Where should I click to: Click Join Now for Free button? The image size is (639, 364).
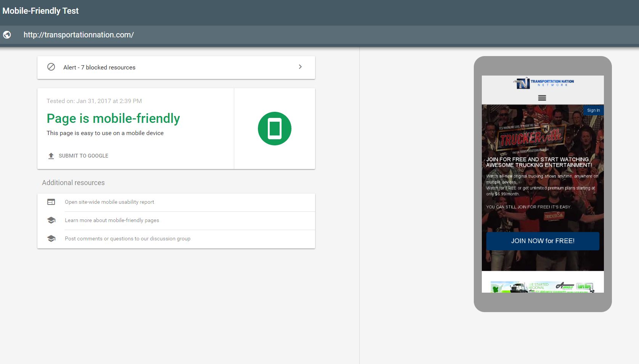click(543, 241)
